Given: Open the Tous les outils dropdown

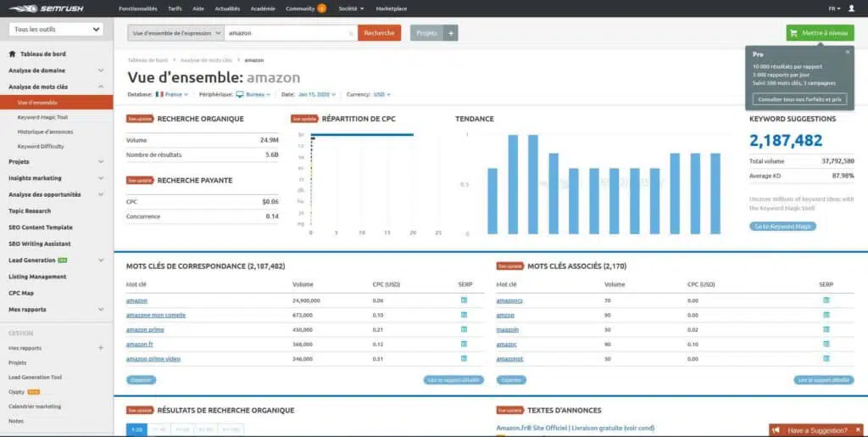Looking at the screenshot, I should coord(56,29).
